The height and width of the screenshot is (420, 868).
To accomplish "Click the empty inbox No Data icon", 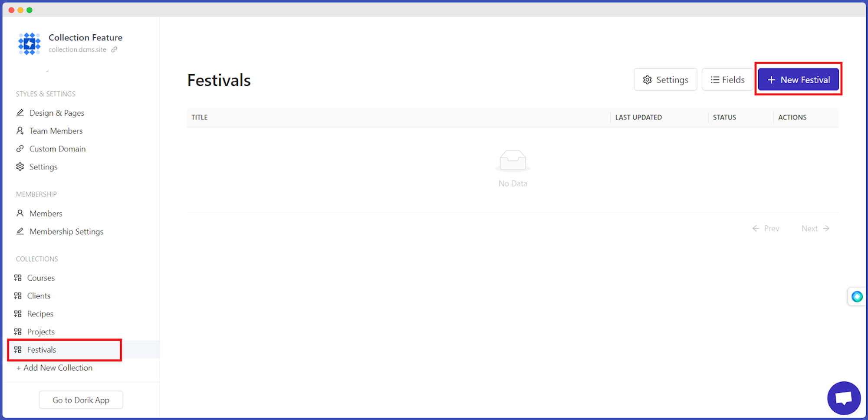I will coord(513,161).
